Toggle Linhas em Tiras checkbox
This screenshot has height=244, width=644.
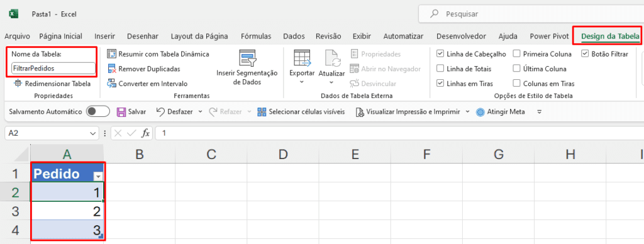pos(440,84)
